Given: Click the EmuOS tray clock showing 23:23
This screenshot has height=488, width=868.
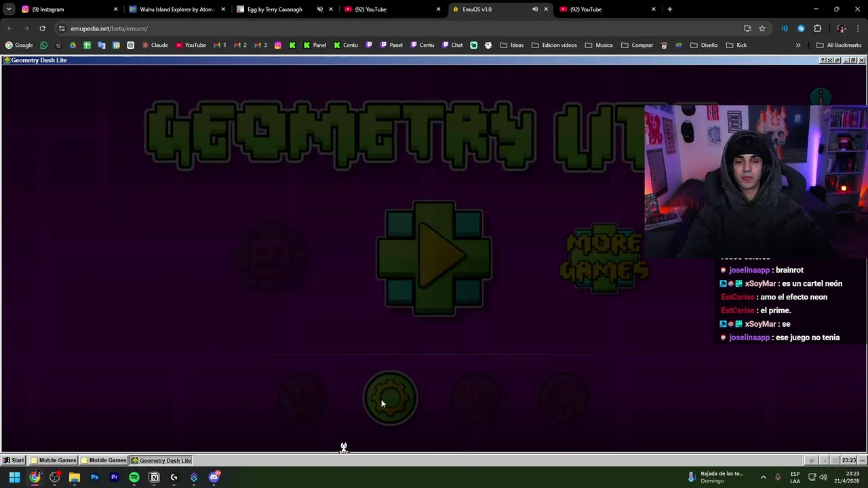Looking at the screenshot, I should [x=848, y=461].
